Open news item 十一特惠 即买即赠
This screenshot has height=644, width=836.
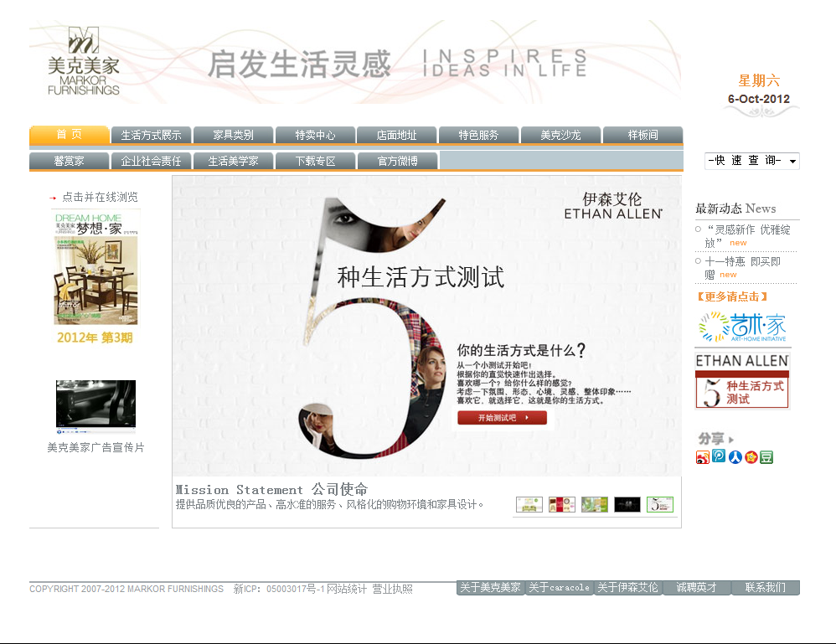(742, 268)
